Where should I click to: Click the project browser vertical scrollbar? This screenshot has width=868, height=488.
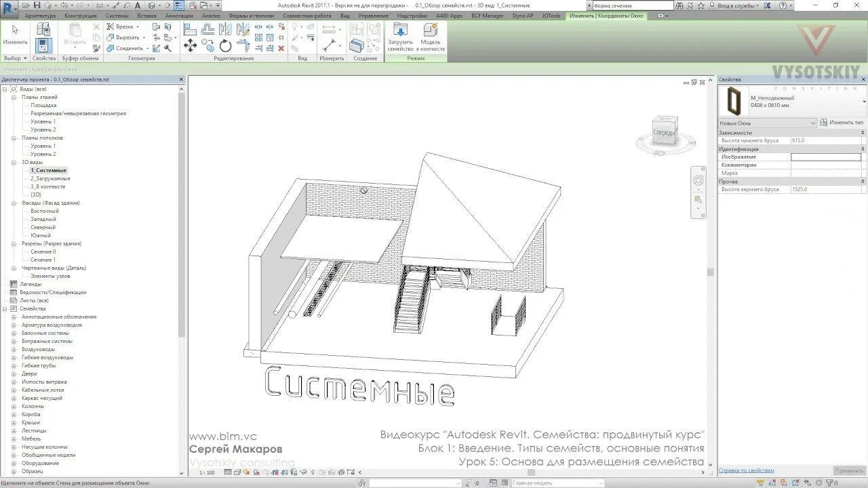(182, 213)
